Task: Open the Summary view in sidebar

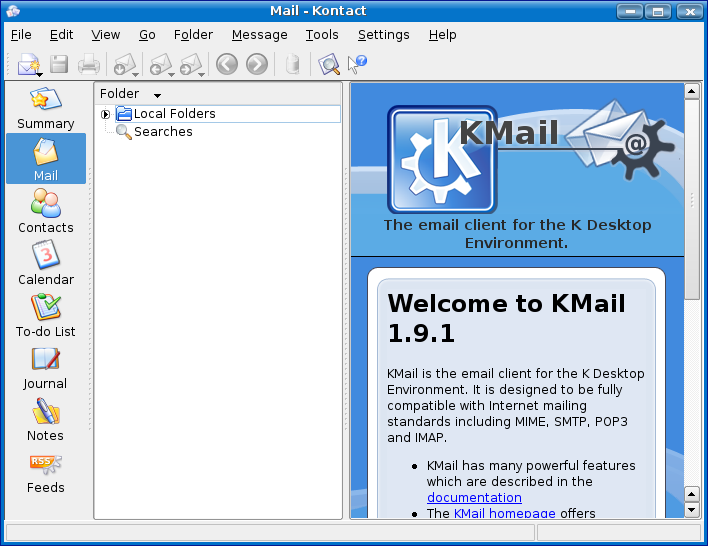Action: (45, 108)
